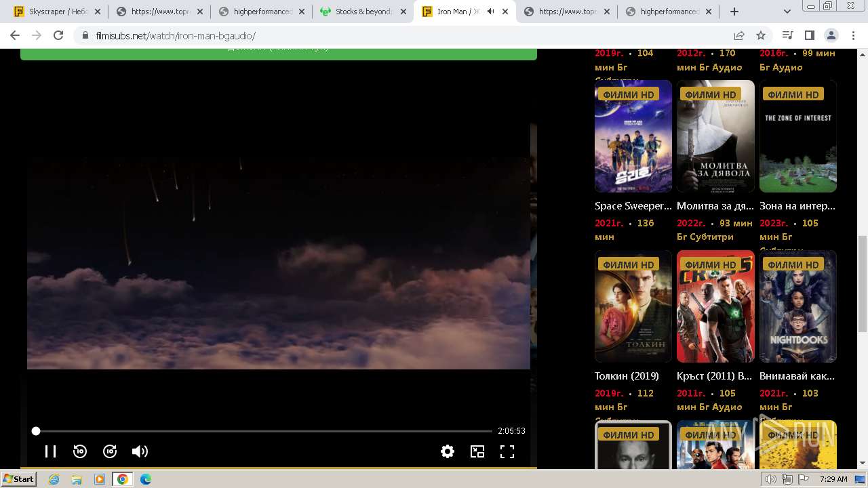Open Молитва за дявола poster

click(x=715, y=136)
